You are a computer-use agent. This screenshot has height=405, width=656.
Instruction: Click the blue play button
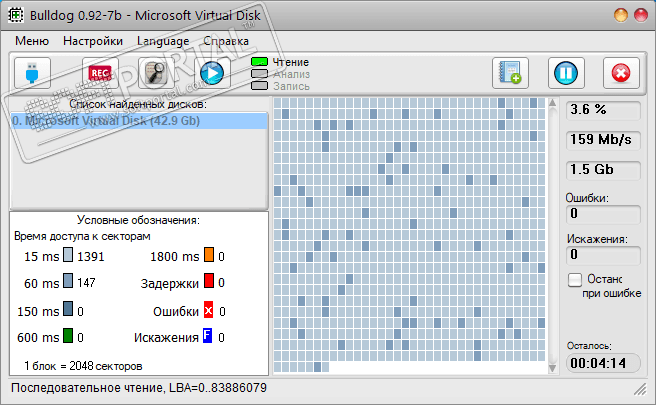[x=212, y=73]
